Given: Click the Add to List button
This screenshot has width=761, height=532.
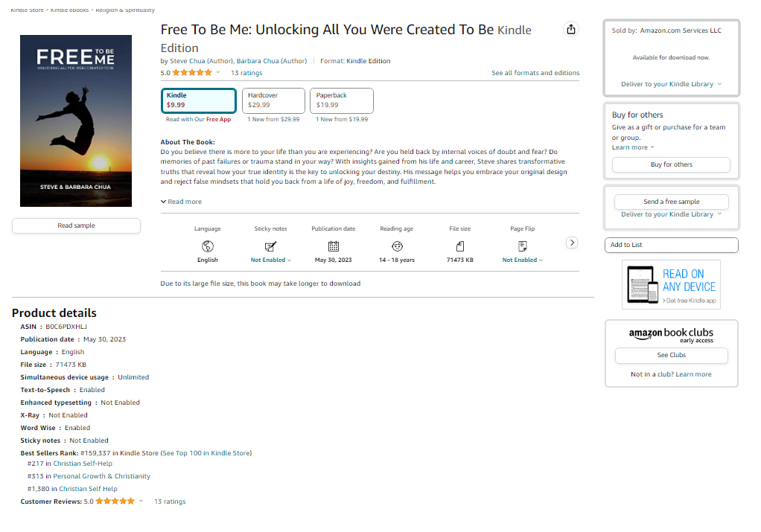Looking at the screenshot, I should point(671,245).
